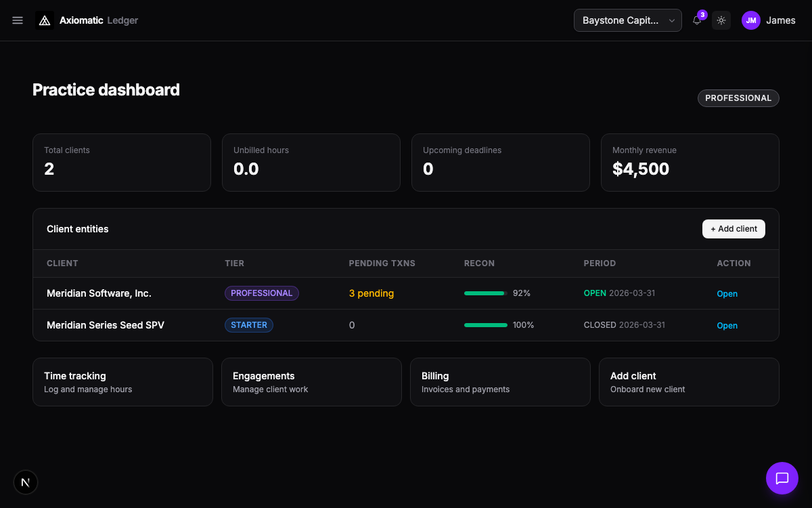Open the Engagements card

tap(311, 382)
